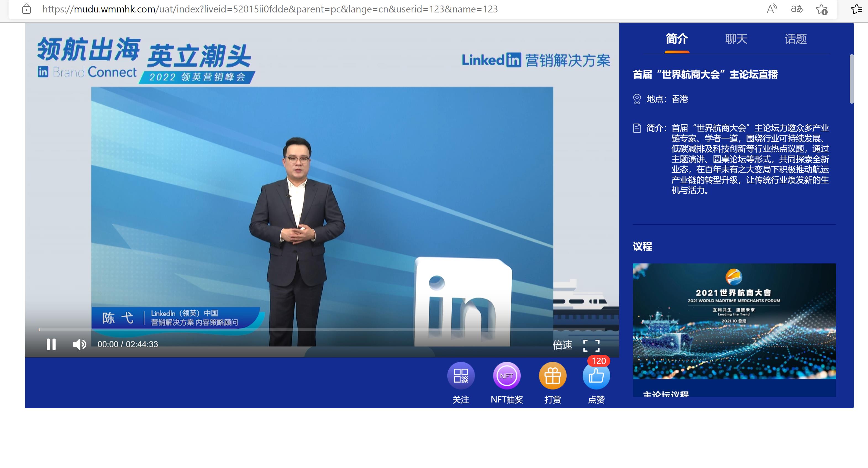Mute the video with the speaker icon
The width and height of the screenshot is (868, 468).
pos(80,344)
